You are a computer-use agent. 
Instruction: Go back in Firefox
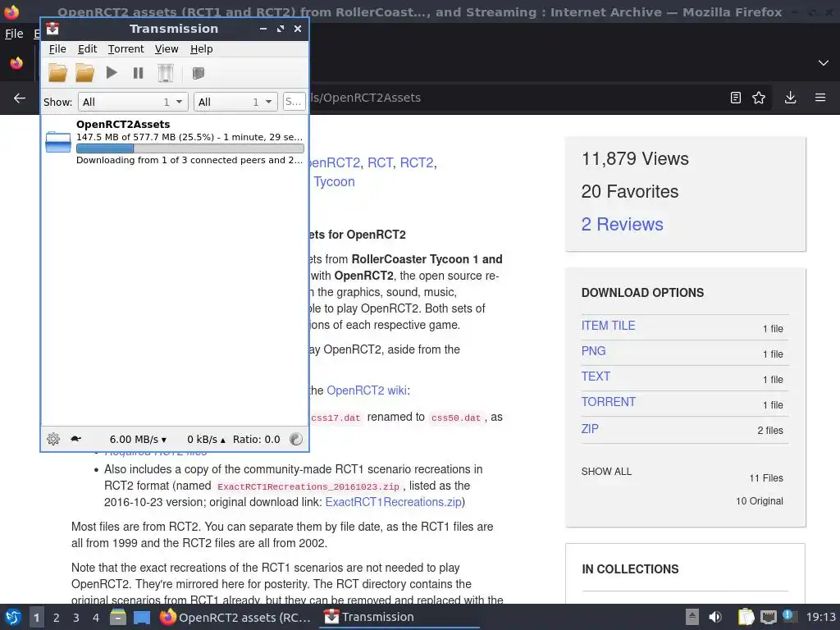(x=20, y=98)
